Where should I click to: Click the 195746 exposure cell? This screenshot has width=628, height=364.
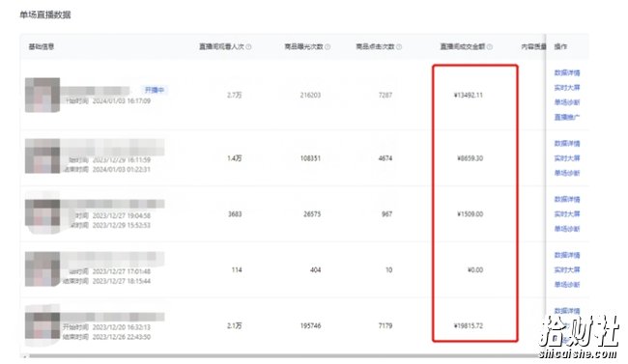tap(310, 326)
